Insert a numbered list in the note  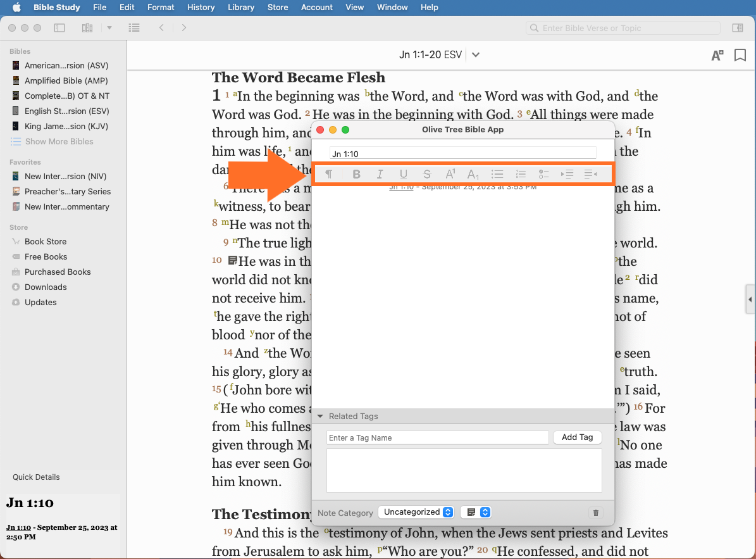tap(521, 174)
